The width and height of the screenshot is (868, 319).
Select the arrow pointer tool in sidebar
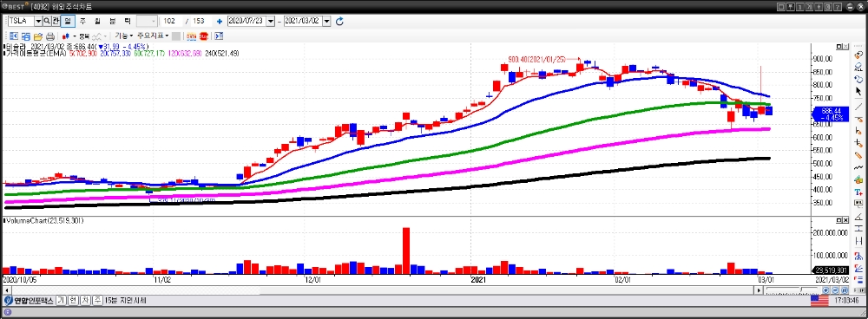858,91
